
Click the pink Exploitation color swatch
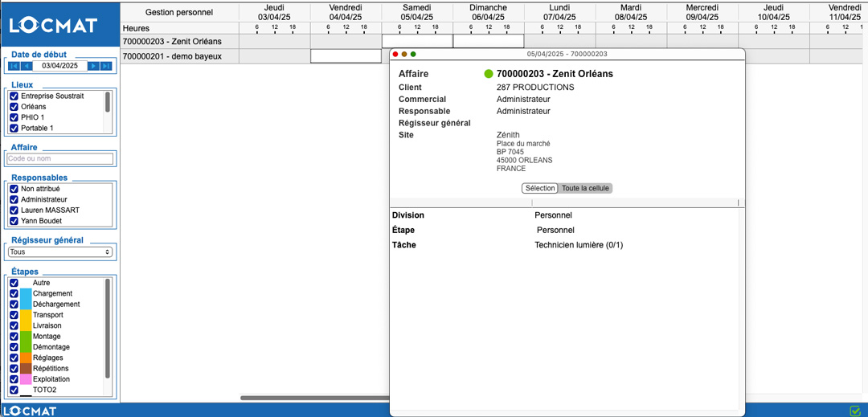click(26, 379)
